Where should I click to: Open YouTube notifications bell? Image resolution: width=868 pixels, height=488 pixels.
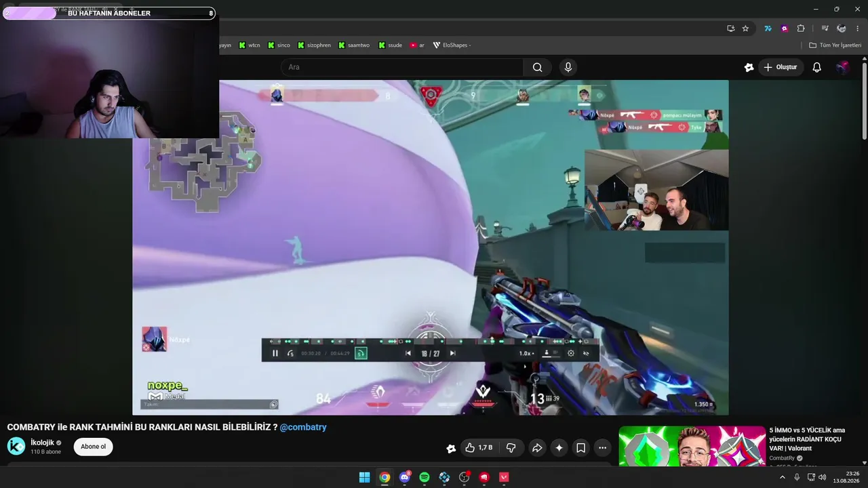[x=816, y=67]
